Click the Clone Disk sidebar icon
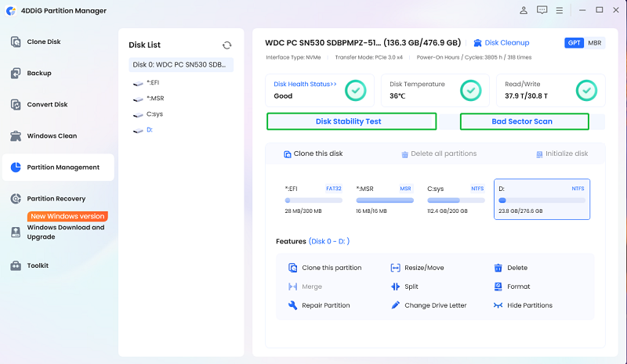Screen dimensions: 627x364 coord(16,41)
